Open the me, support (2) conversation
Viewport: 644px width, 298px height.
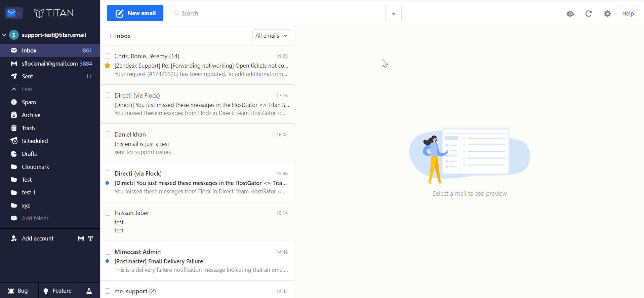[198, 290]
